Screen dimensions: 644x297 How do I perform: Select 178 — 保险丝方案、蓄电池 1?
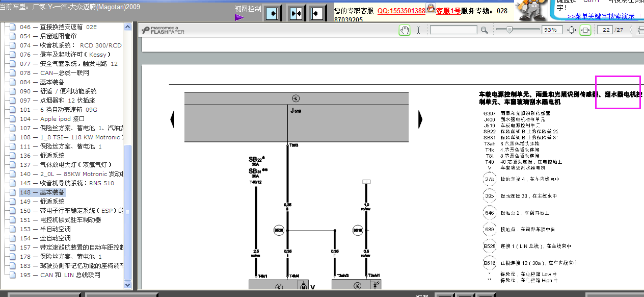tap(61, 257)
